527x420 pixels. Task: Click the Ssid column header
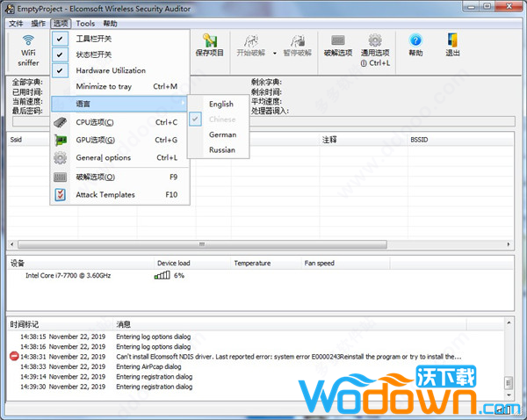(x=29, y=140)
